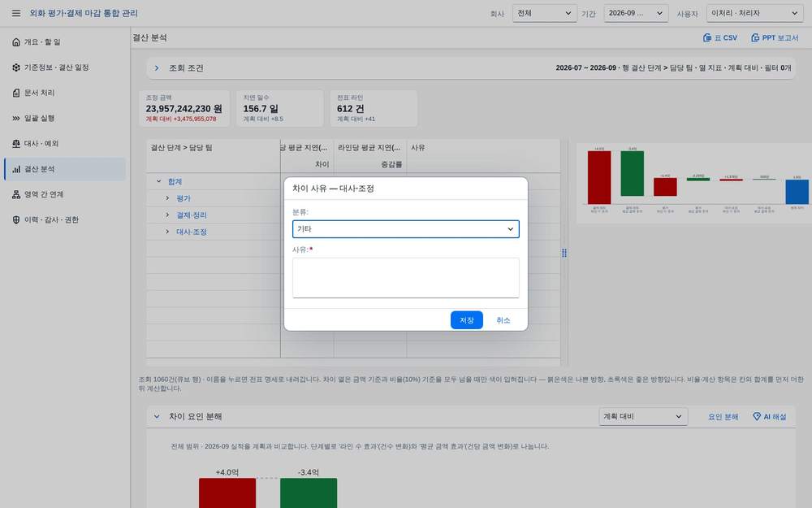Expand the 조회 조건 panel
The height and width of the screenshot is (508, 812).
click(x=157, y=68)
